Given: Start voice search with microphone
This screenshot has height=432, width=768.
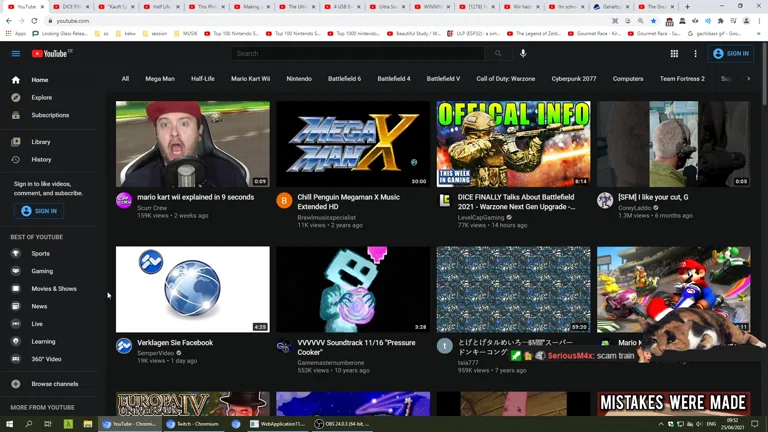Looking at the screenshot, I should point(523,54).
